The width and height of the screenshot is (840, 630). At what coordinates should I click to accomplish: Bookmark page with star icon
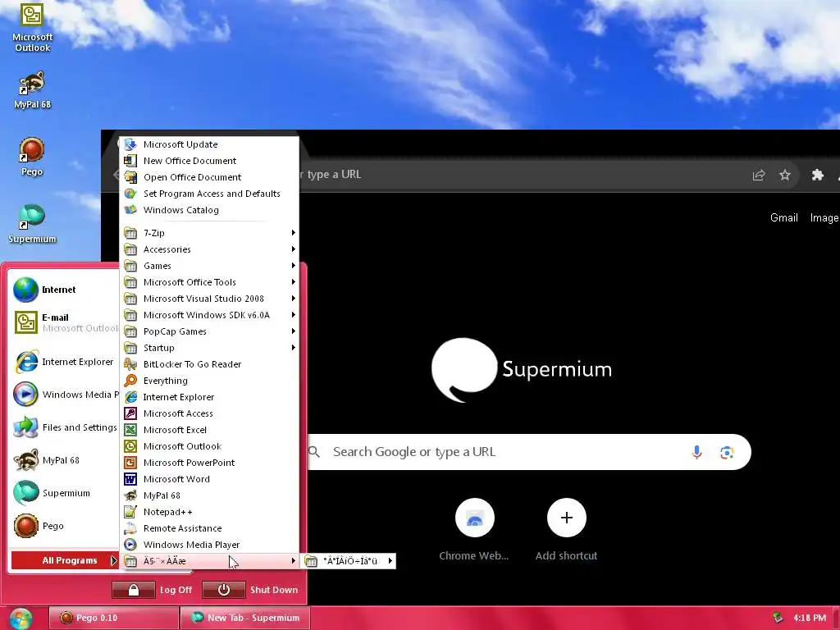785,175
